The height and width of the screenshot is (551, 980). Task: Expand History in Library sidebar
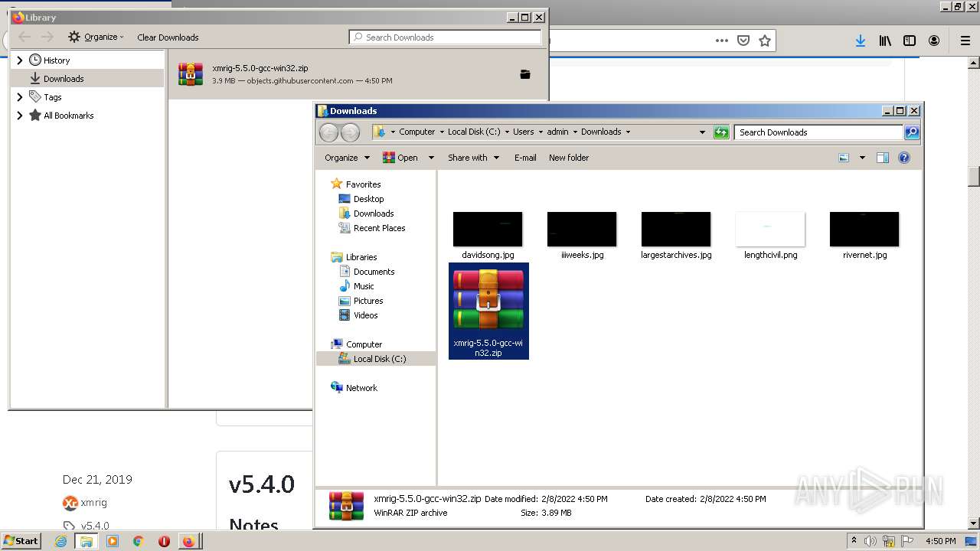click(20, 60)
